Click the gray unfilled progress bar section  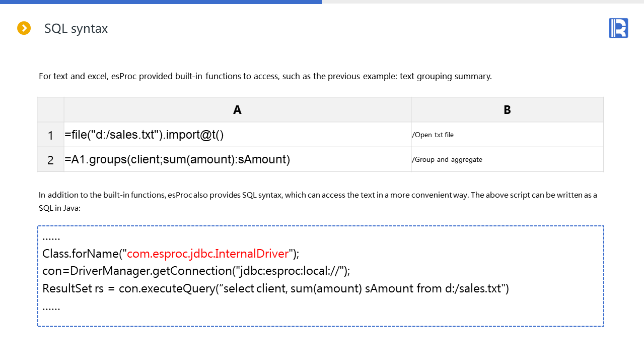[x=482, y=2]
